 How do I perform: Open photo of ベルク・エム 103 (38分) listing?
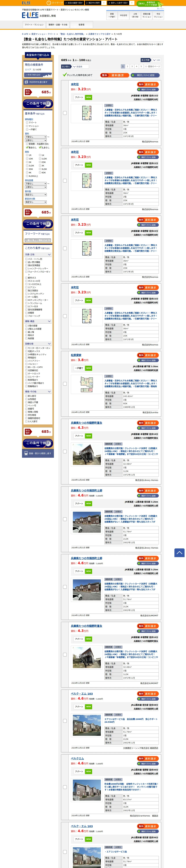pyautogui.click(x=87, y=725)
